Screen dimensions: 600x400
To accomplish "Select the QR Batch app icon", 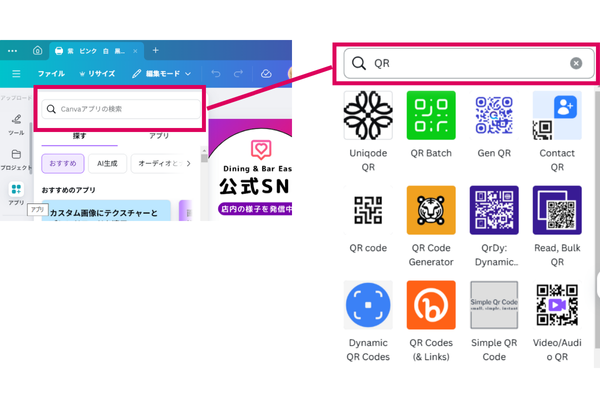I will (431, 116).
